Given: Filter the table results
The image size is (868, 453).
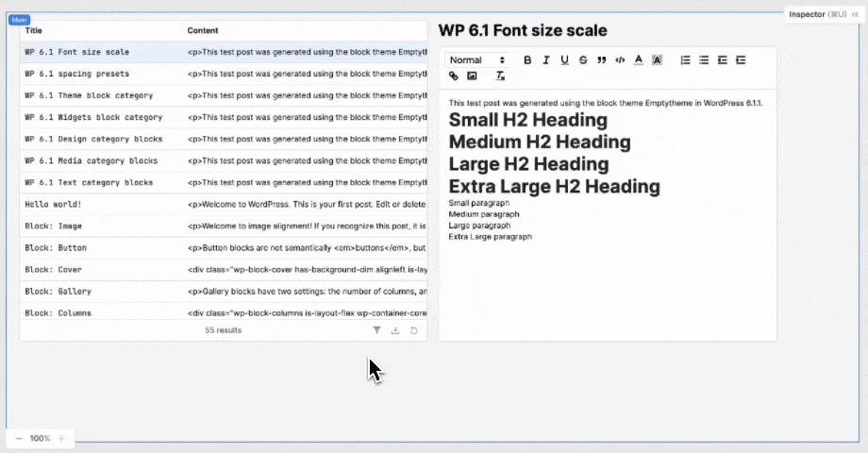Looking at the screenshot, I should point(376,330).
